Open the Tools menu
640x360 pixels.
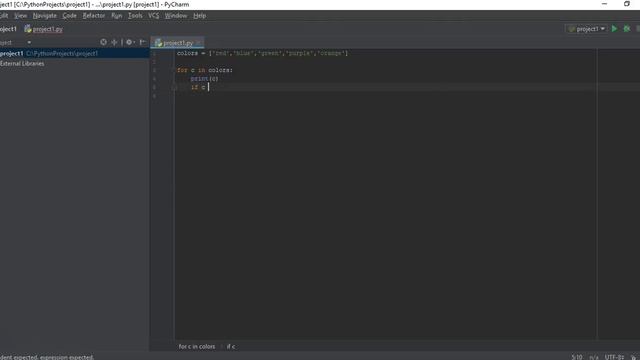135,16
